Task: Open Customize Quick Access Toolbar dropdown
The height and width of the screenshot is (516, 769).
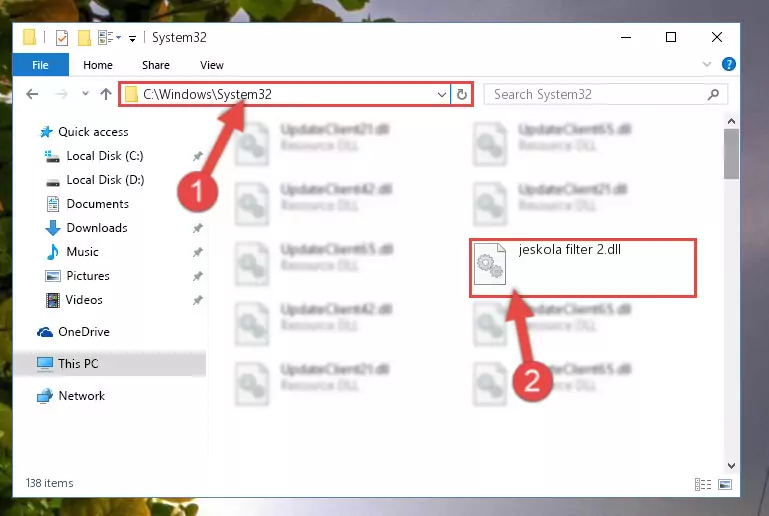Action: pyautogui.click(x=132, y=38)
